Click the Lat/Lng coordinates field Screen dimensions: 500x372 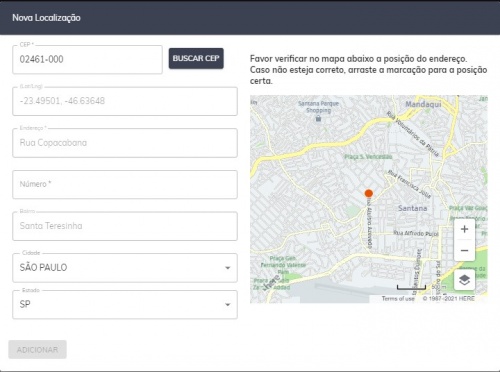point(125,101)
